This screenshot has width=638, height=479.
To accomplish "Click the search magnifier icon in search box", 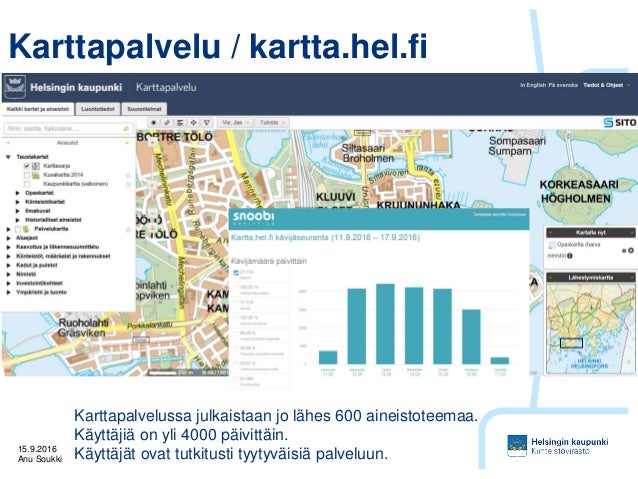I will (x=126, y=129).
